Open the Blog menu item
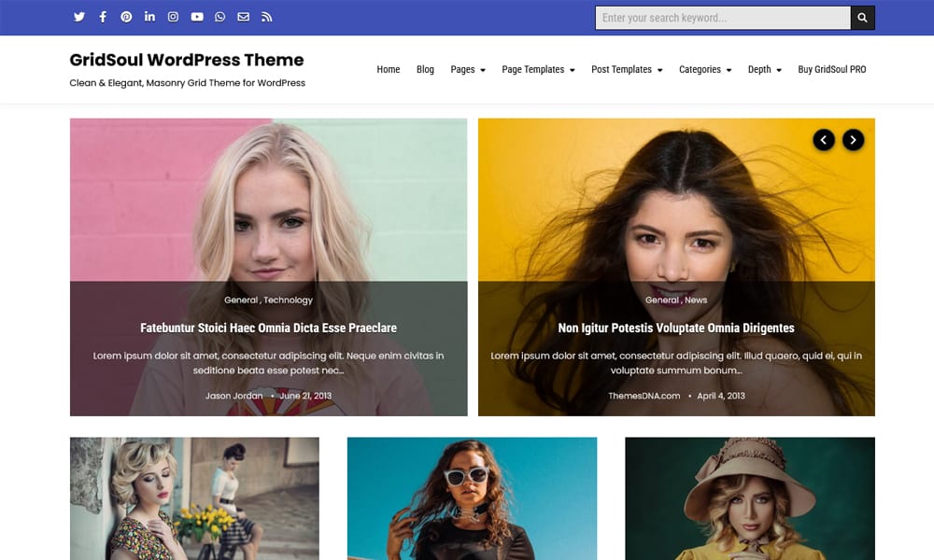The width and height of the screenshot is (934, 560). tap(425, 70)
